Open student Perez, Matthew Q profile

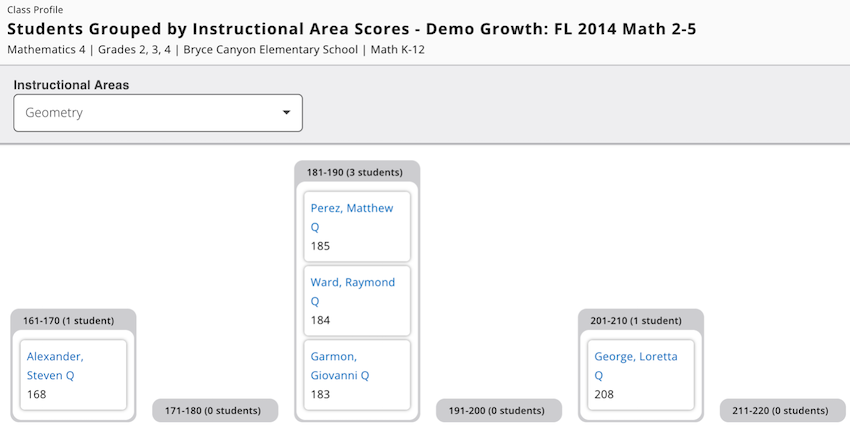pos(352,217)
